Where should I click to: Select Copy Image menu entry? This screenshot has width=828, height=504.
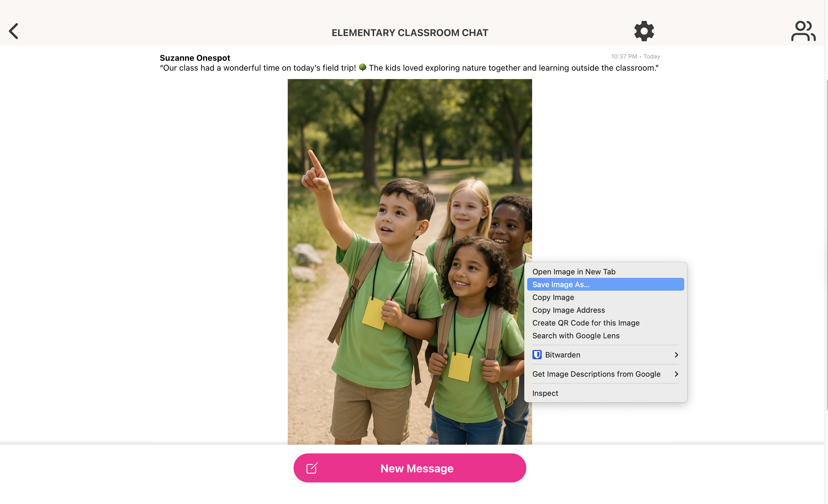tap(553, 297)
